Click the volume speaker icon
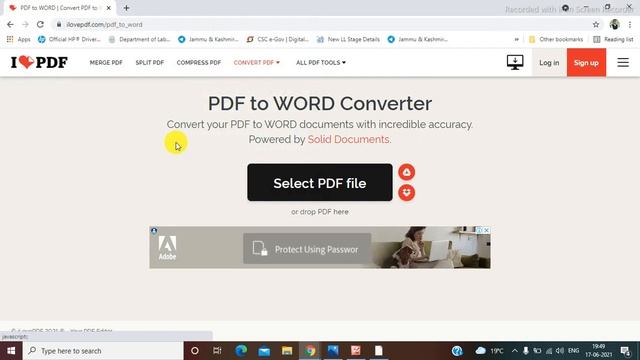The width and height of the screenshot is (640, 360). coord(560,351)
